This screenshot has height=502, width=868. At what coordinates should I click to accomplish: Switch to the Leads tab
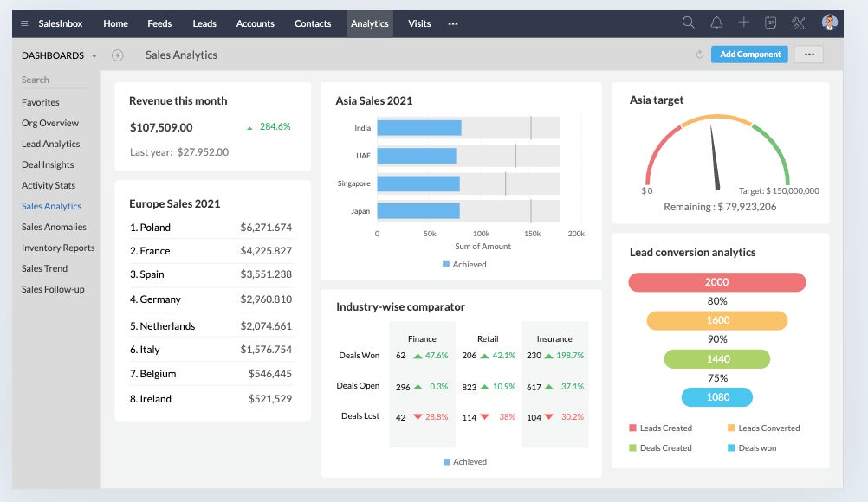(x=204, y=23)
